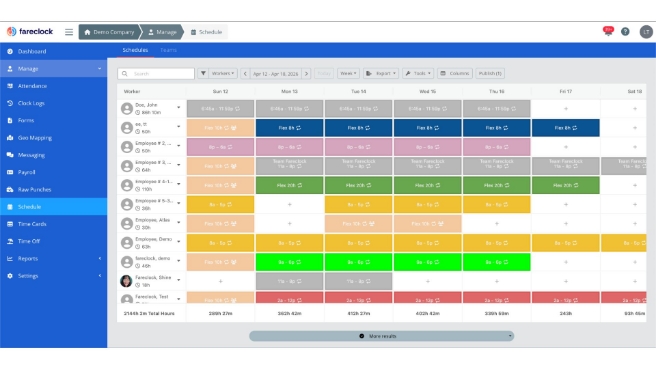Open Attendance in sidebar

[x=54, y=86]
